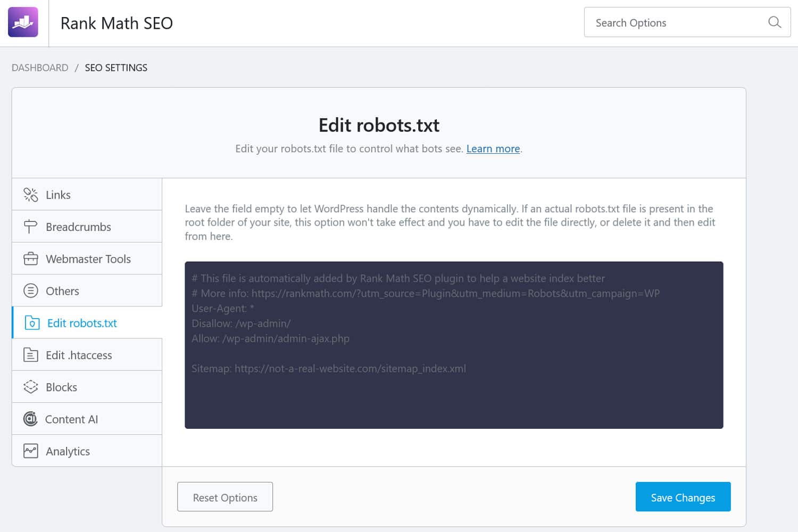Click the Reset Options button
Viewport: 798px width, 532px height.
tap(225, 497)
